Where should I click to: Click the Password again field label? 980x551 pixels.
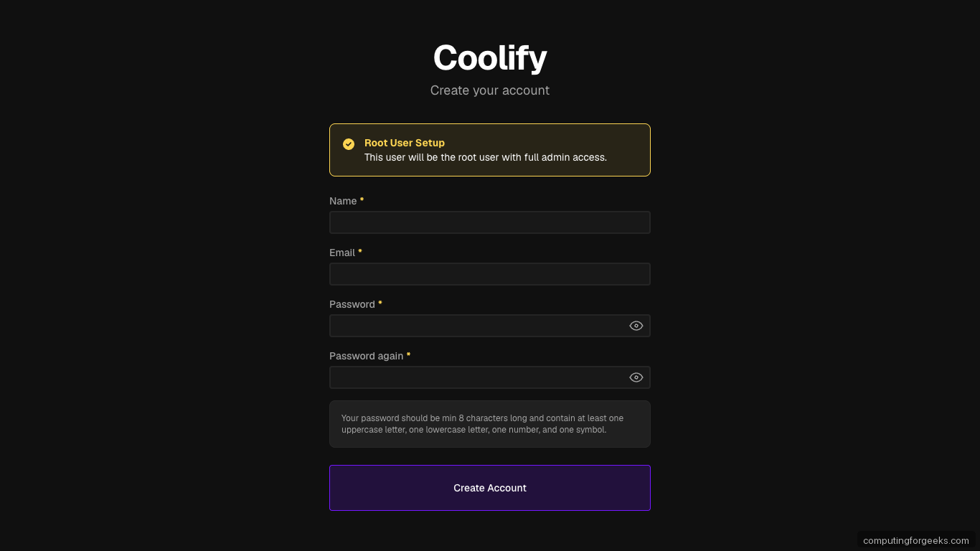point(365,356)
